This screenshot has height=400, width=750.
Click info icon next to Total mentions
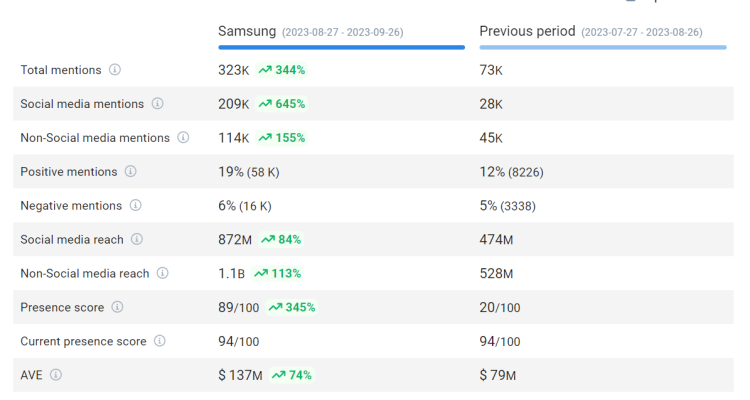pos(115,70)
